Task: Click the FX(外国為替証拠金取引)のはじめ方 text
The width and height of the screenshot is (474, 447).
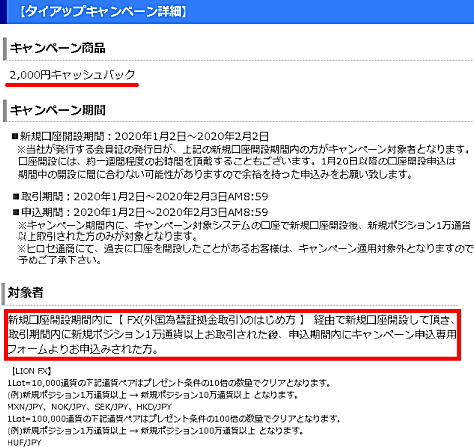Action: point(211,320)
